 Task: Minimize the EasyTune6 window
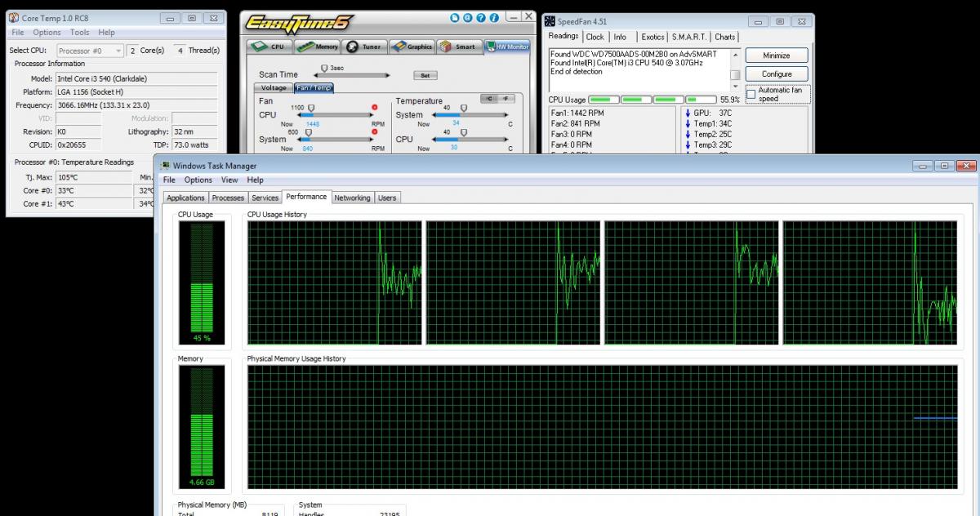[512, 16]
